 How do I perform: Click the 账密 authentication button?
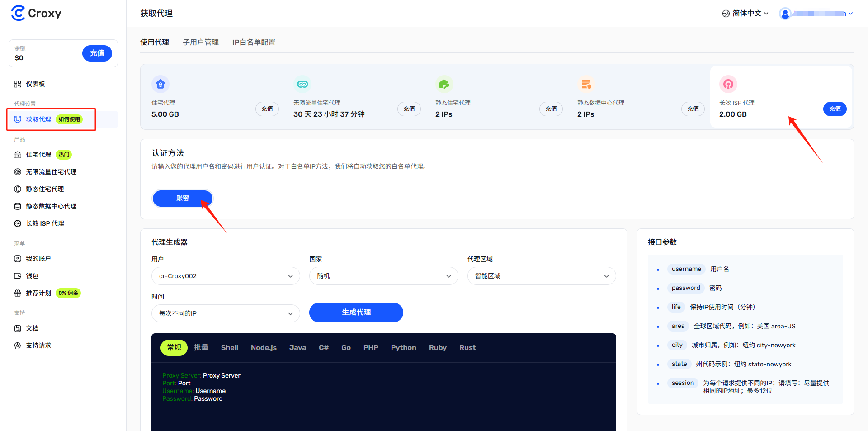(183, 198)
